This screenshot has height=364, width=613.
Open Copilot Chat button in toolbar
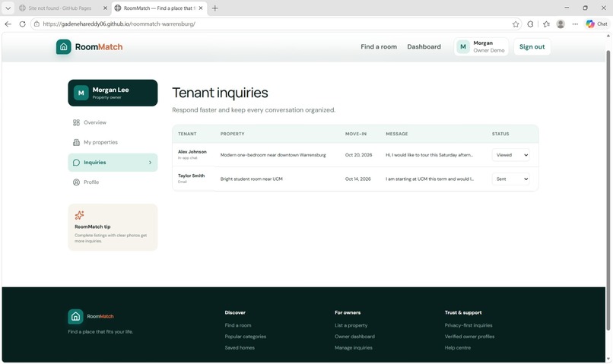point(597,24)
